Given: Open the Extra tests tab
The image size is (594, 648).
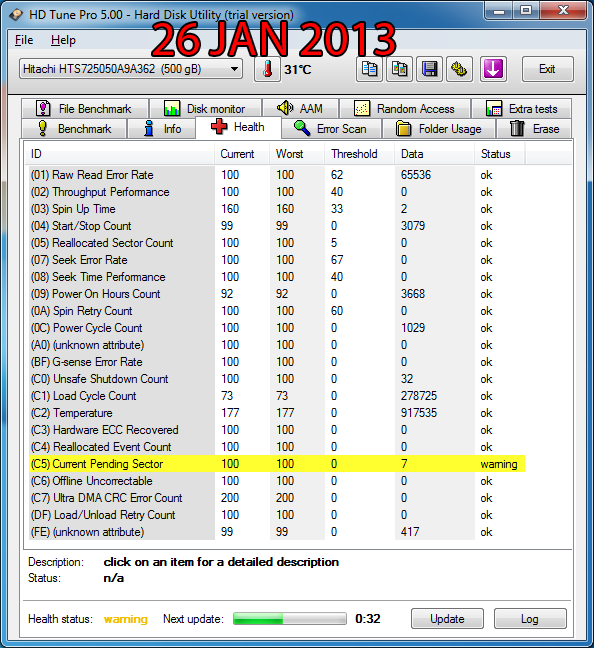Looking at the screenshot, I should point(522,109).
